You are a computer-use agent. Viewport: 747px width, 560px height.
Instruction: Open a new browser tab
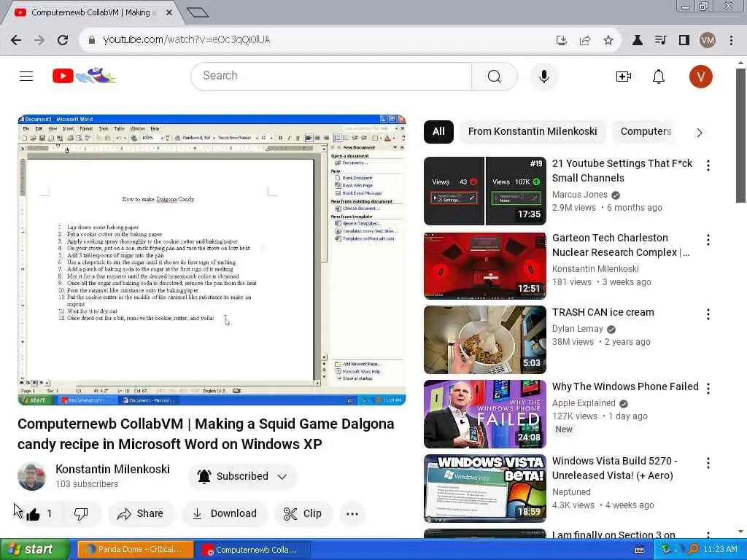tap(197, 12)
